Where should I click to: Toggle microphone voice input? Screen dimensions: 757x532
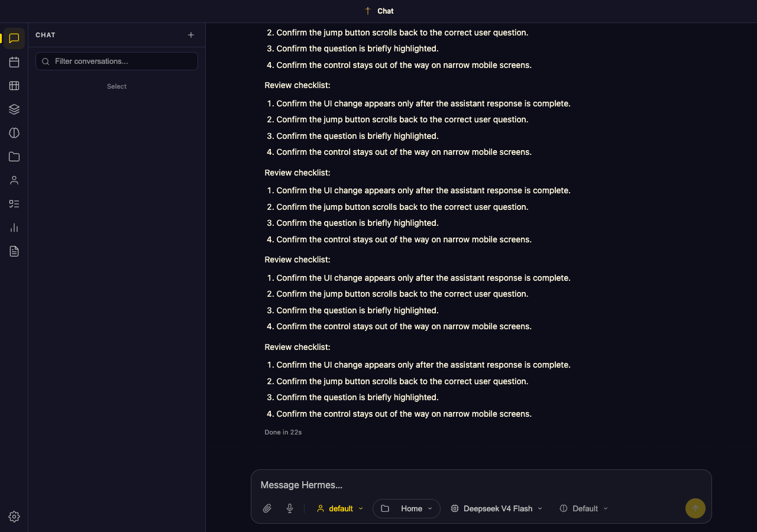pos(290,508)
